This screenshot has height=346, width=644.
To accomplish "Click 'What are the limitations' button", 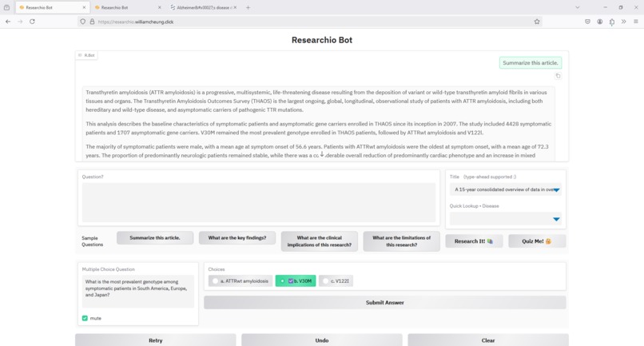I will 401,241.
